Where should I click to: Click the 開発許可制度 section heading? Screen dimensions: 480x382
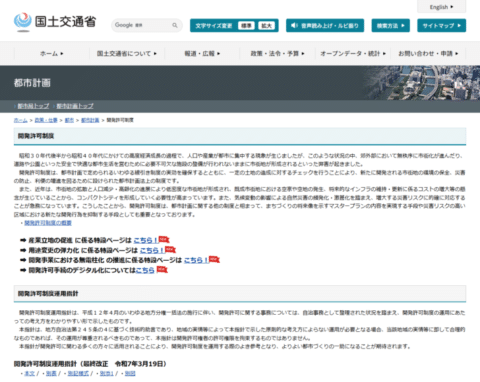36,136
